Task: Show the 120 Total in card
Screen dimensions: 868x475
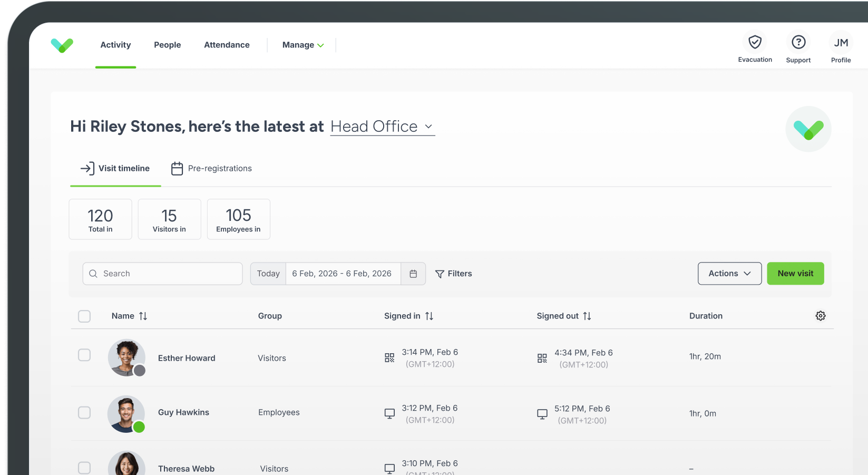Action: point(101,219)
